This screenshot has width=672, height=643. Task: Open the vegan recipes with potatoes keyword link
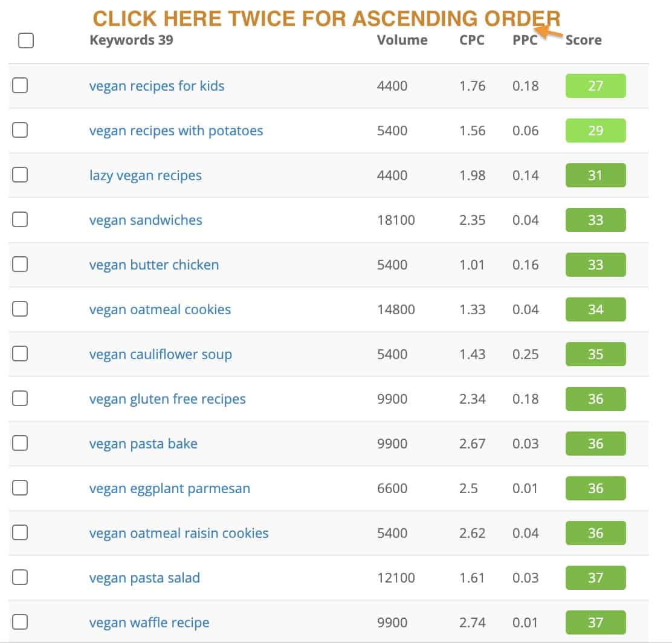point(176,131)
